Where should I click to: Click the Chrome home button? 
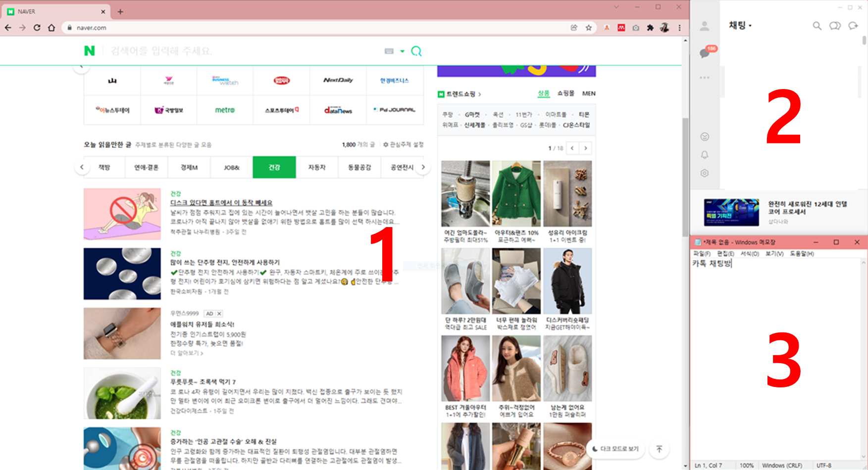click(51, 28)
